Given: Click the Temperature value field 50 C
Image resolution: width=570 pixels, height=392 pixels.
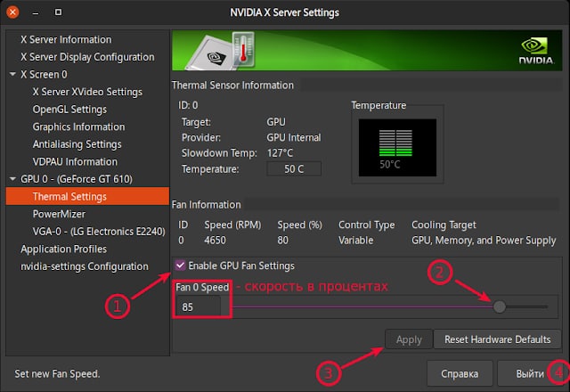Looking at the screenshot, I should [x=294, y=168].
